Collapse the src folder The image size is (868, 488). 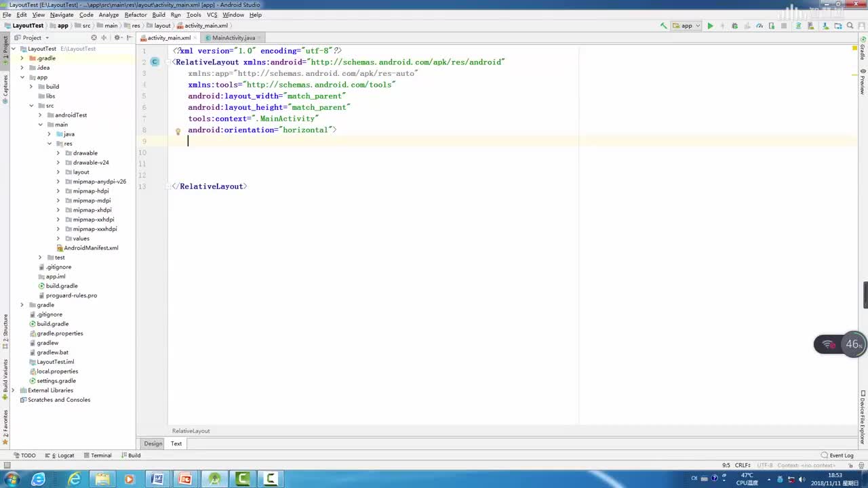coord(31,106)
